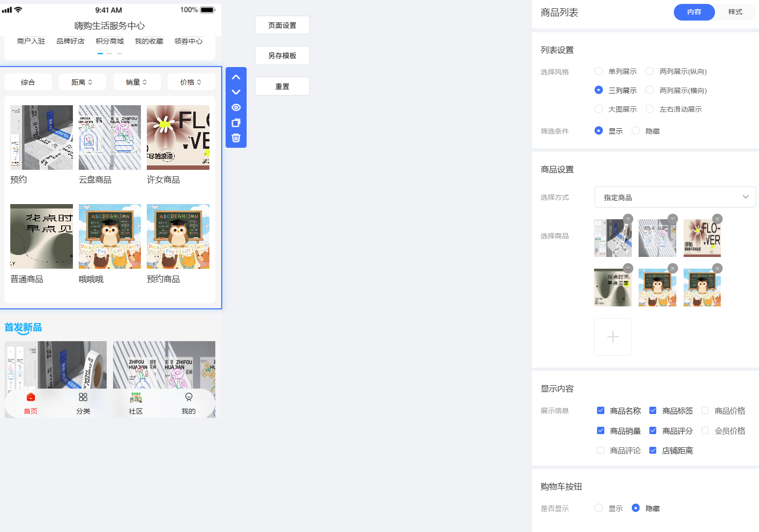Sort product list by 价格
Viewport: 759px width, 532px height.
191,82
